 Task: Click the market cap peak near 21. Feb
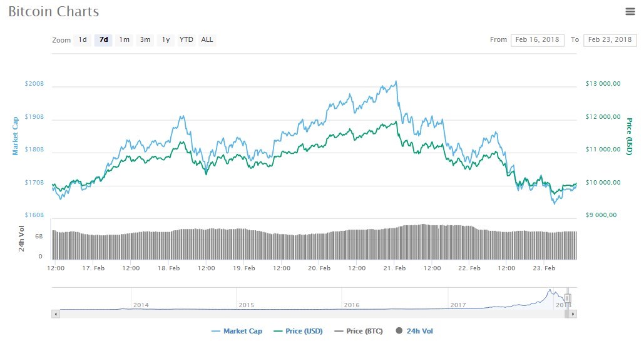[x=396, y=82]
